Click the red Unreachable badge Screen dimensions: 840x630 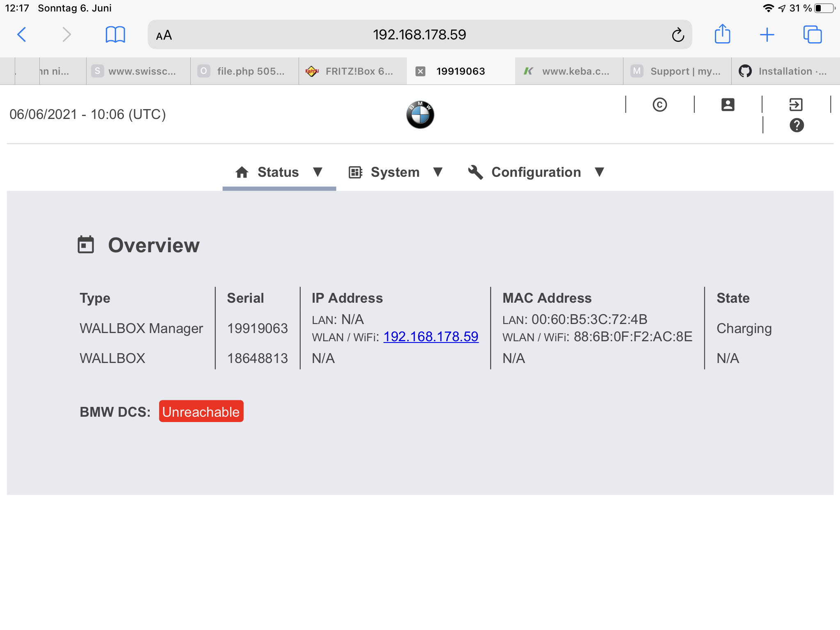click(x=201, y=411)
